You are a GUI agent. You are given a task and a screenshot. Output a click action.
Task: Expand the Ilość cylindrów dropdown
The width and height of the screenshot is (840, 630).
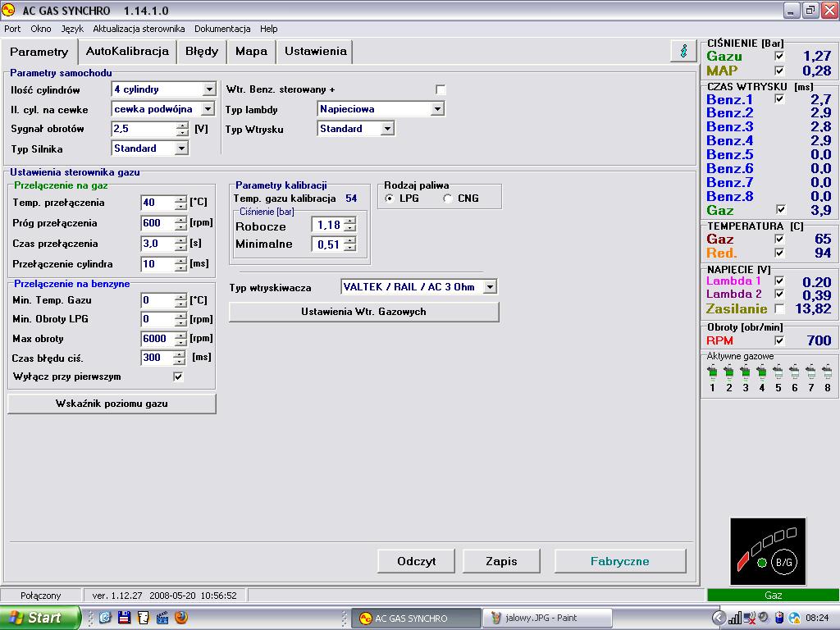208,89
